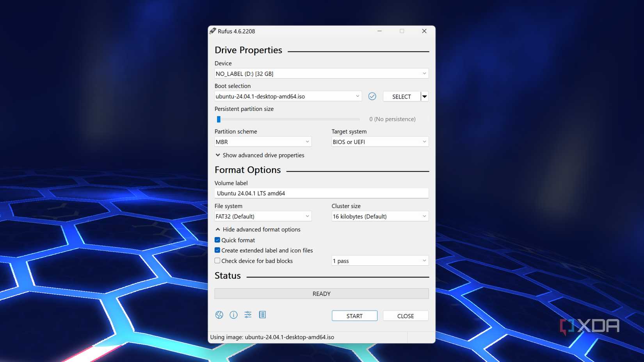Enable Check device for bad blocks
This screenshot has width=644, height=362.
click(x=217, y=261)
